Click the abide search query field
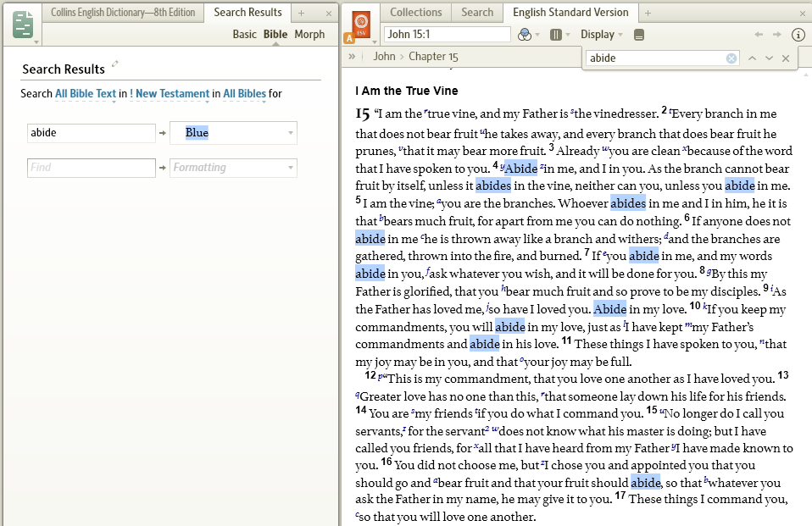 92,132
